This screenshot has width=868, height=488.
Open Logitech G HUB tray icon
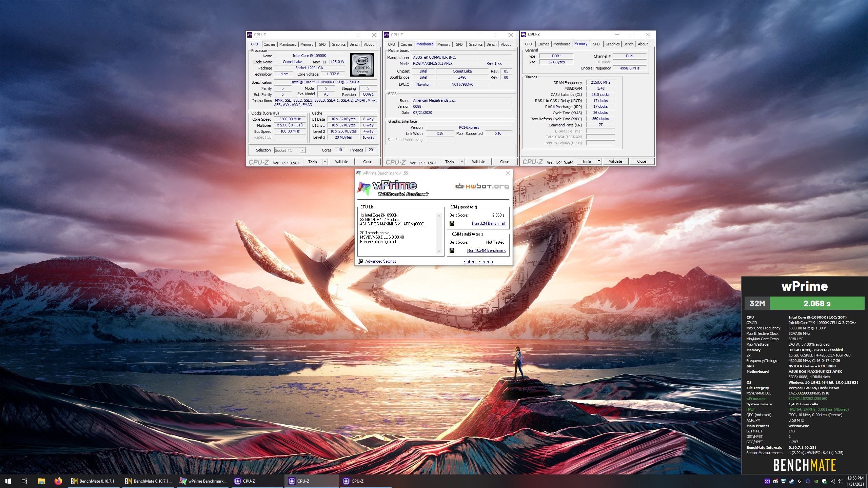[800, 481]
